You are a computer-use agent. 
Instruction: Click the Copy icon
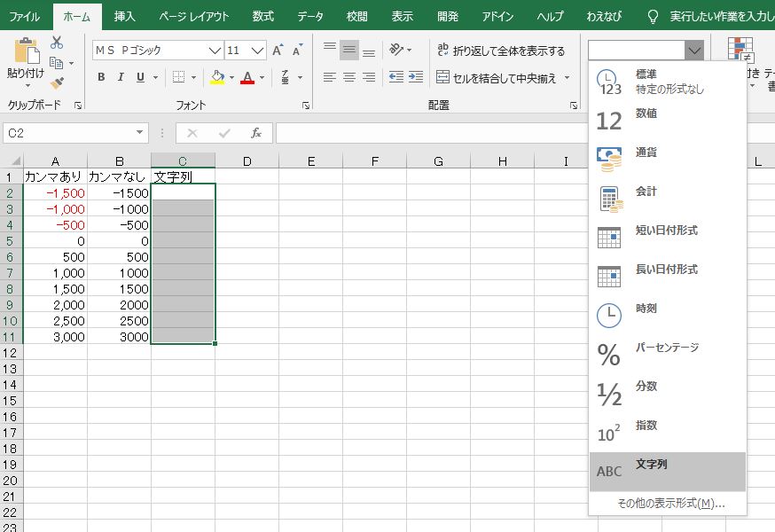(57, 63)
